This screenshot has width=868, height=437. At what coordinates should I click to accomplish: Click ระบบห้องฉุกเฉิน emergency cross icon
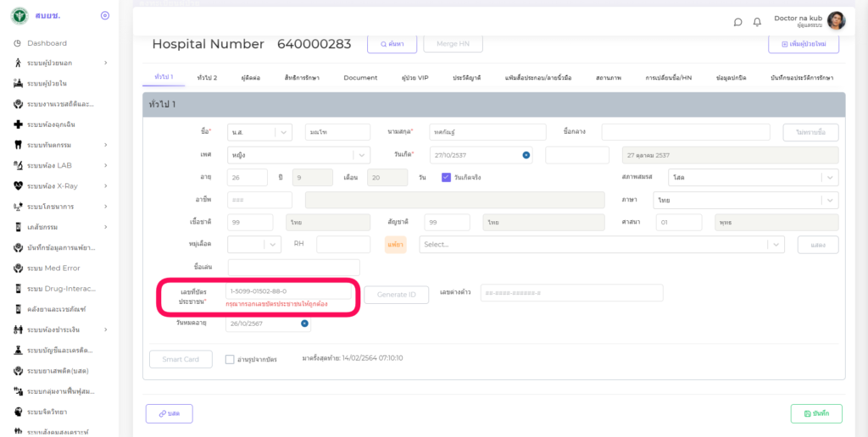point(18,124)
